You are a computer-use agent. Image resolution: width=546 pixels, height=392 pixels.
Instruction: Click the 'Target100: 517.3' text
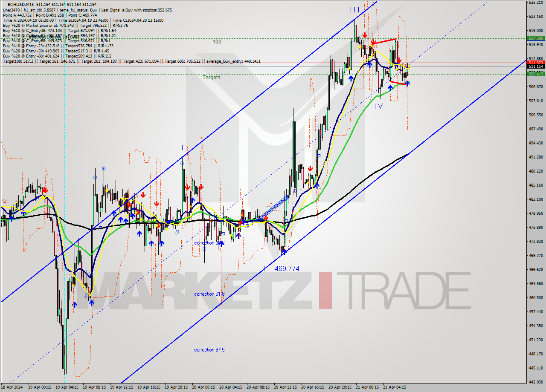tap(17, 61)
